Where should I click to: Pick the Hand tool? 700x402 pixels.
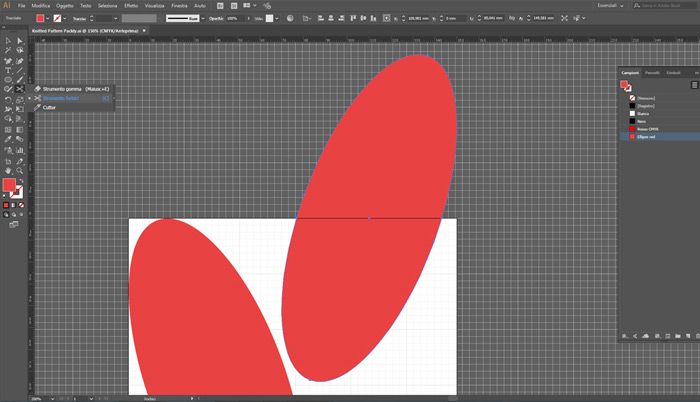[8, 171]
